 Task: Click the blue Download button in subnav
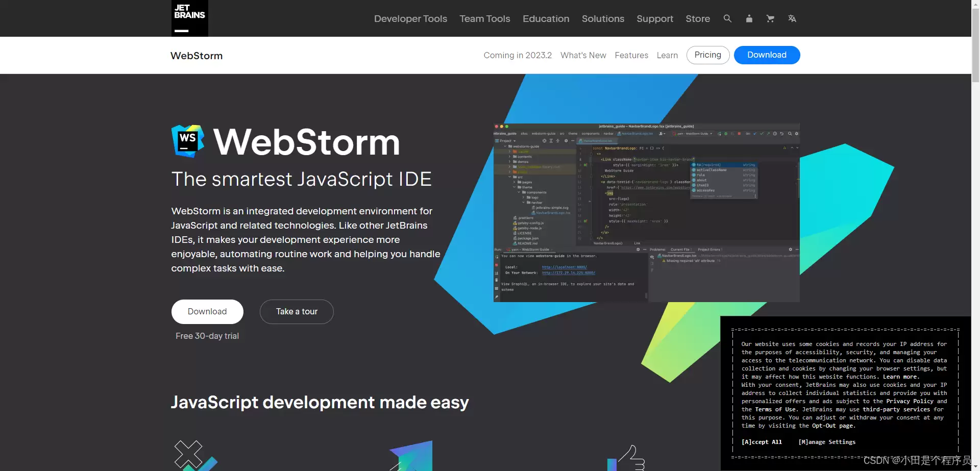pyautogui.click(x=767, y=55)
